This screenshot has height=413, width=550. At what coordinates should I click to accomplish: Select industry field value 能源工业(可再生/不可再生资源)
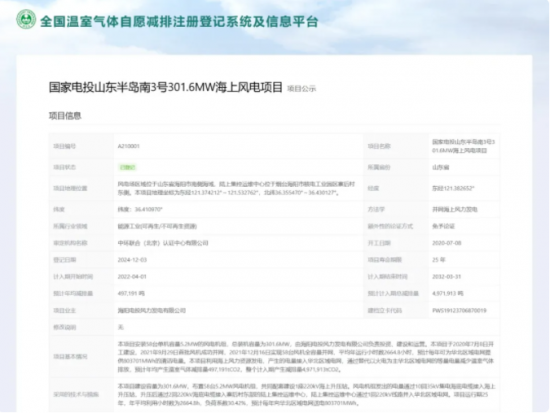tap(157, 226)
